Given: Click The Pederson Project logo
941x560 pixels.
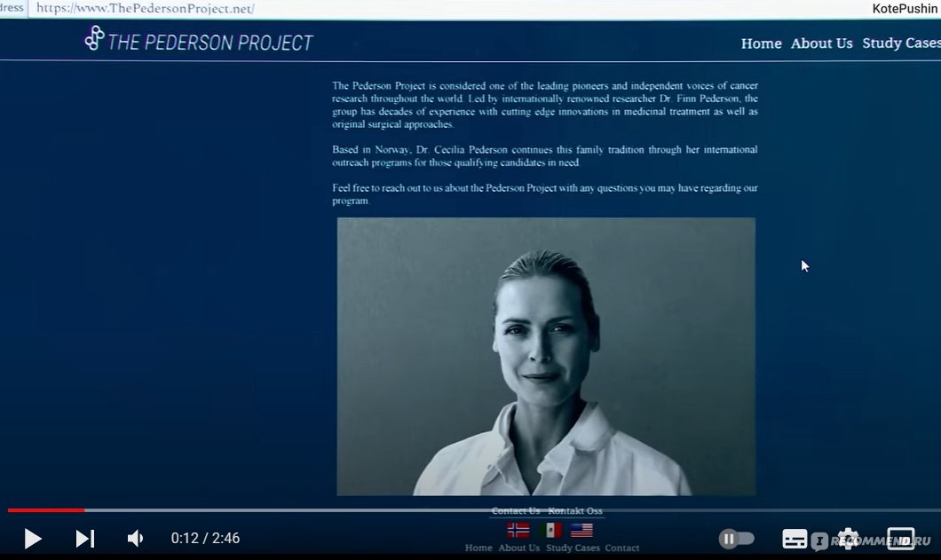Looking at the screenshot, I should [x=94, y=38].
